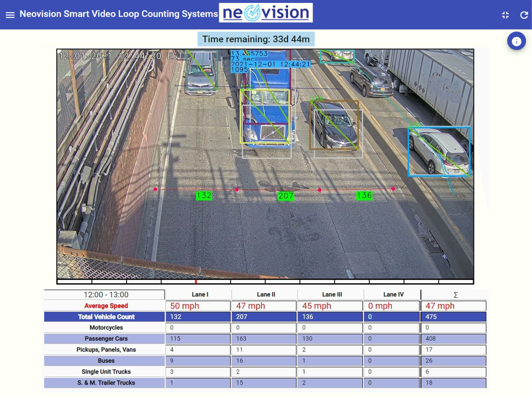Click the green 136 lane counter

coord(364,195)
